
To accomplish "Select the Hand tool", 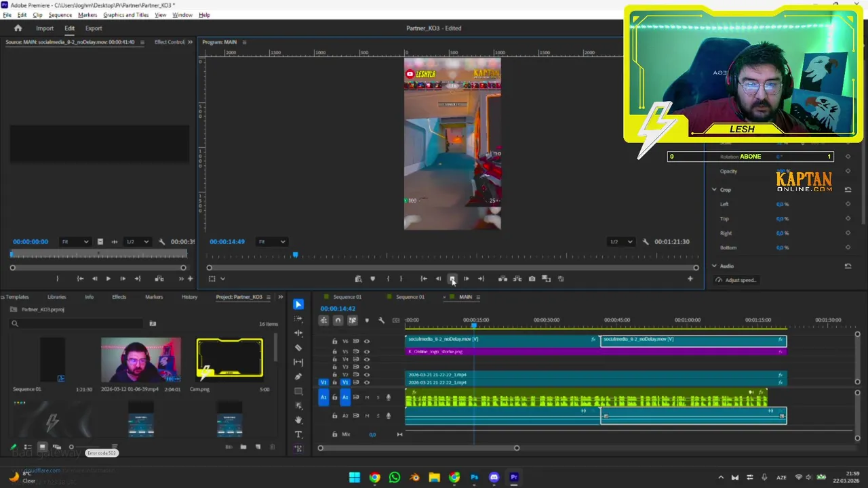I will [298, 420].
